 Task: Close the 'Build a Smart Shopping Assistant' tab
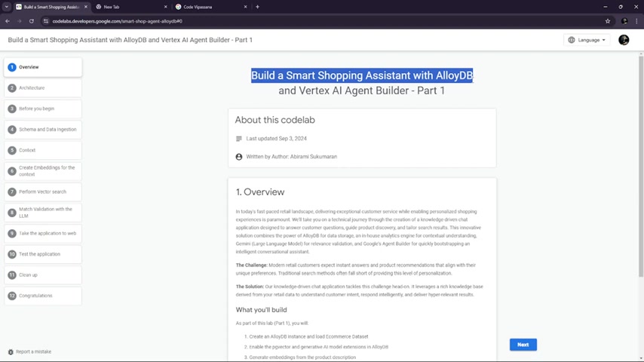tap(86, 7)
